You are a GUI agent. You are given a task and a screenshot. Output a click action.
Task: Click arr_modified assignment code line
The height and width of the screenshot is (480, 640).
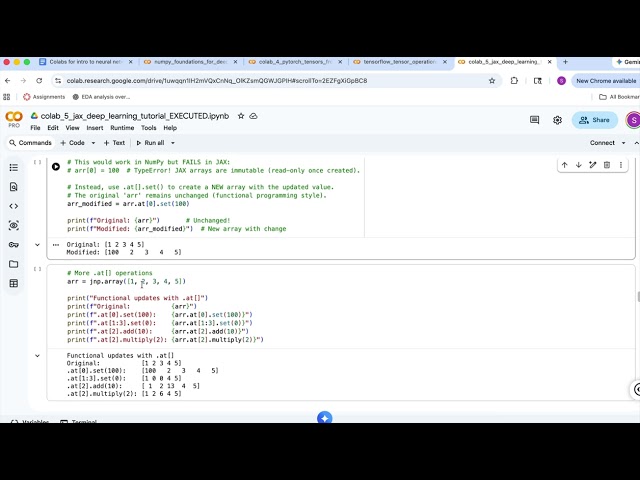[128, 204]
